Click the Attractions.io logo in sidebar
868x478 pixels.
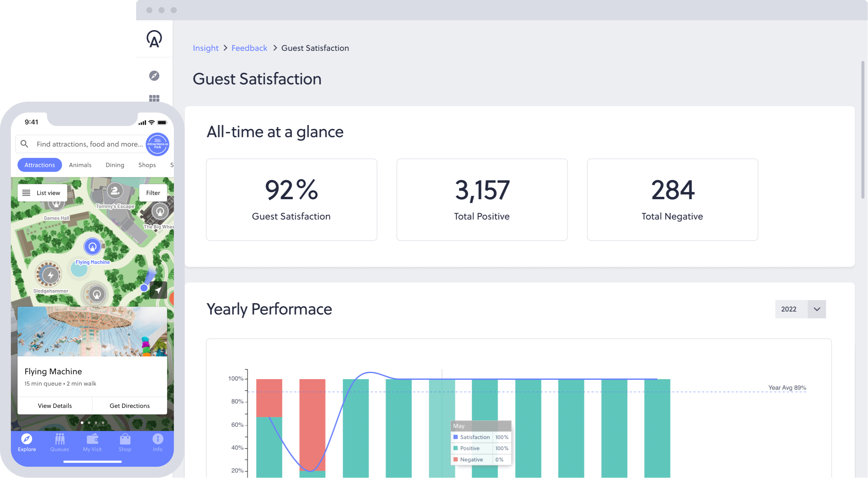(x=154, y=39)
